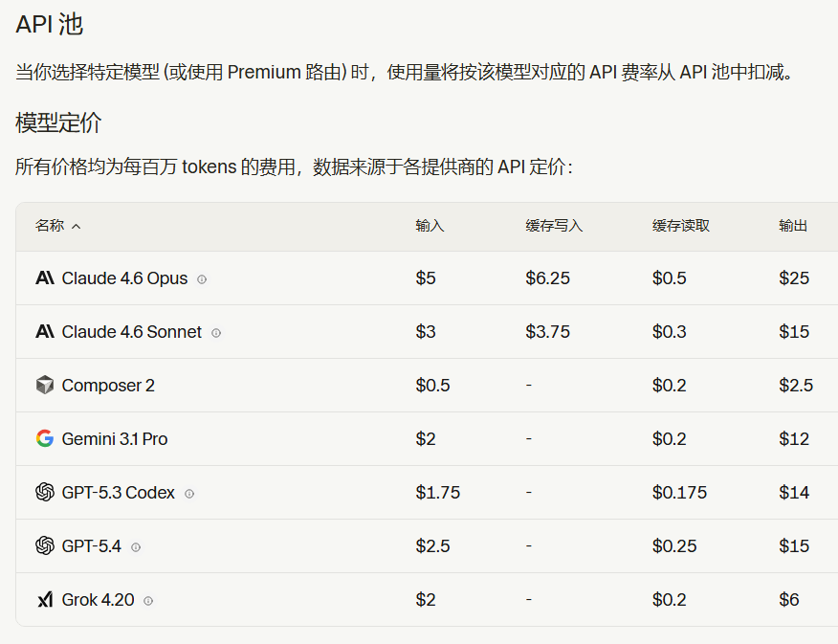The width and height of the screenshot is (838, 644).
Task: Select the Composer 2 model name
Action: [108, 385]
